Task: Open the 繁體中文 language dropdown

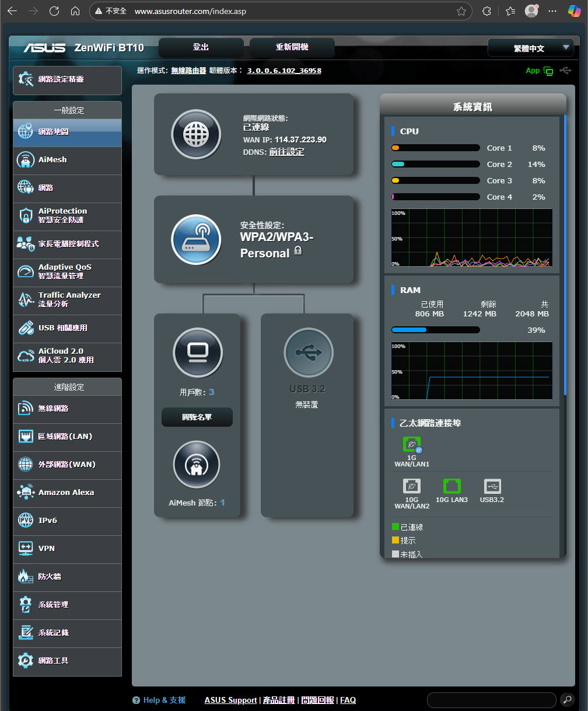Action: (531, 48)
